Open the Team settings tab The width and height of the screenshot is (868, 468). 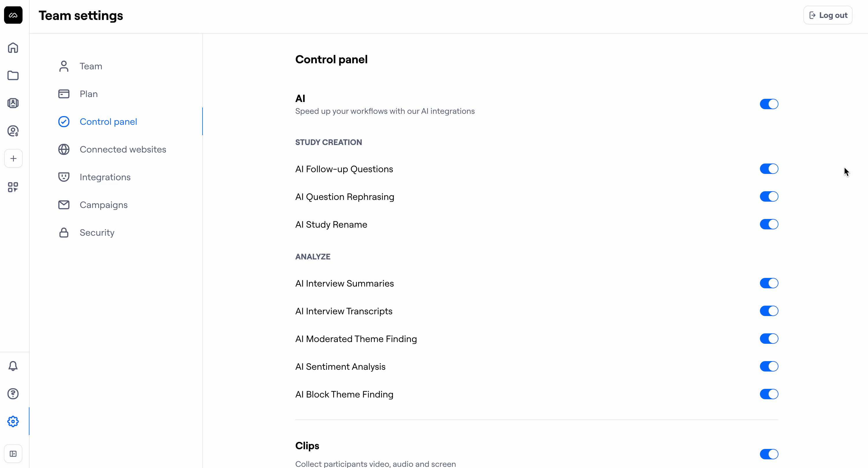[x=91, y=66]
